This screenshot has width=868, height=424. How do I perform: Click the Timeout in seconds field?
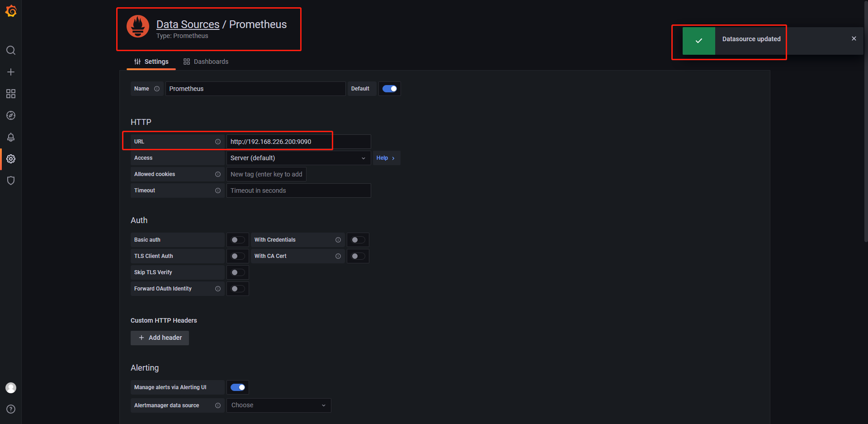pyautogui.click(x=298, y=191)
